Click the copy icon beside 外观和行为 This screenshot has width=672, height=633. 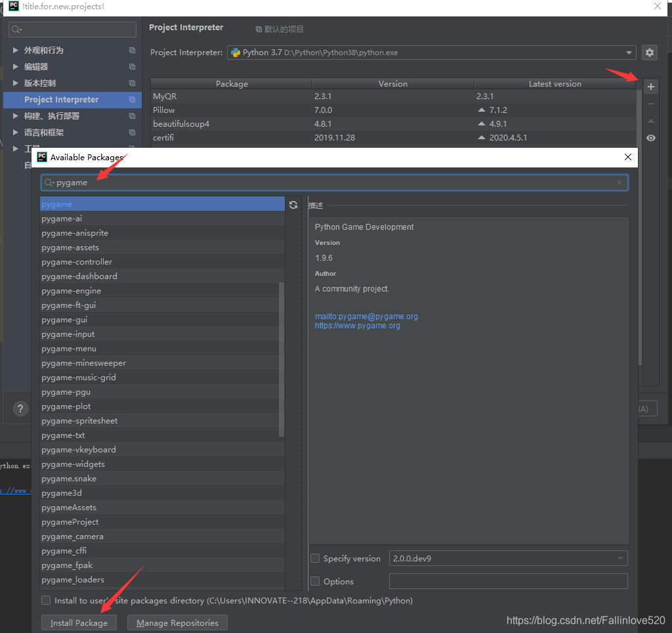click(132, 50)
